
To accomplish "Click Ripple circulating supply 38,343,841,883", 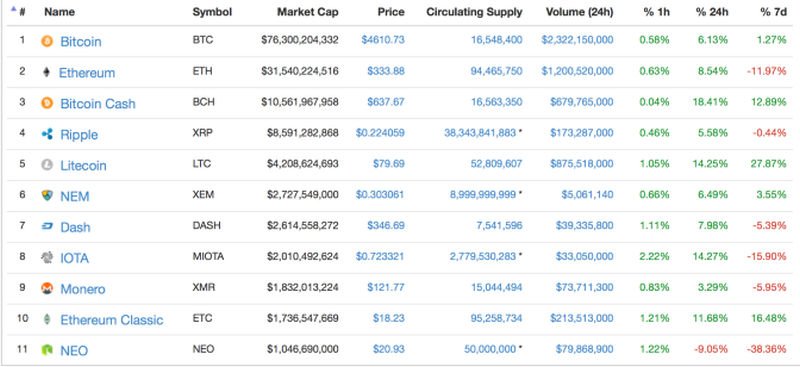I will pyautogui.click(x=480, y=133).
